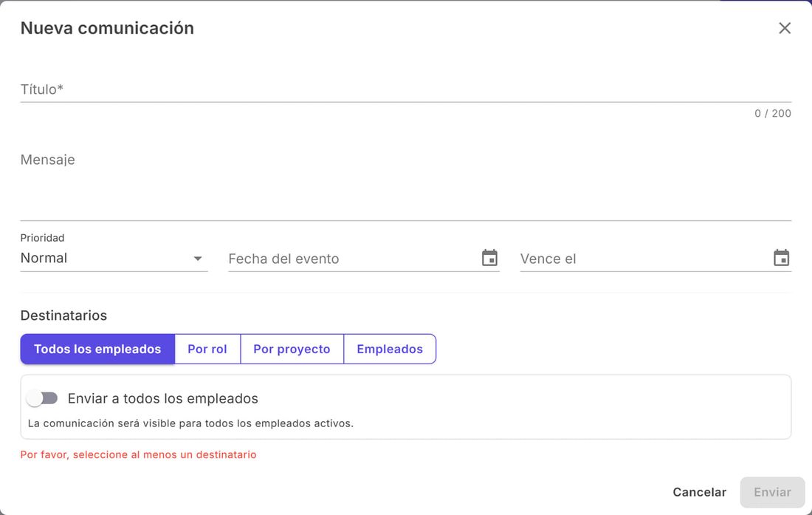The width and height of the screenshot is (812, 515).
Task: Select the Todos los empleados tab
Action: (97, 349)
